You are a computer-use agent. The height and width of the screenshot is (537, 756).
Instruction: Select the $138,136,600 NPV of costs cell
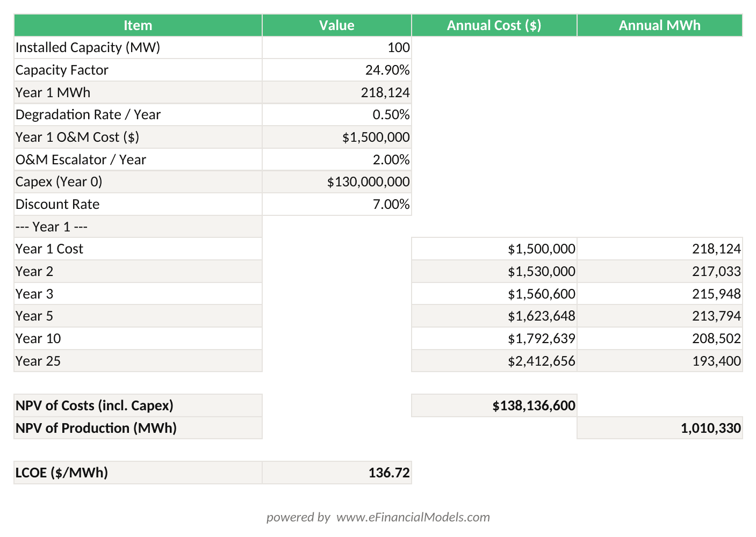coord(494,406)
